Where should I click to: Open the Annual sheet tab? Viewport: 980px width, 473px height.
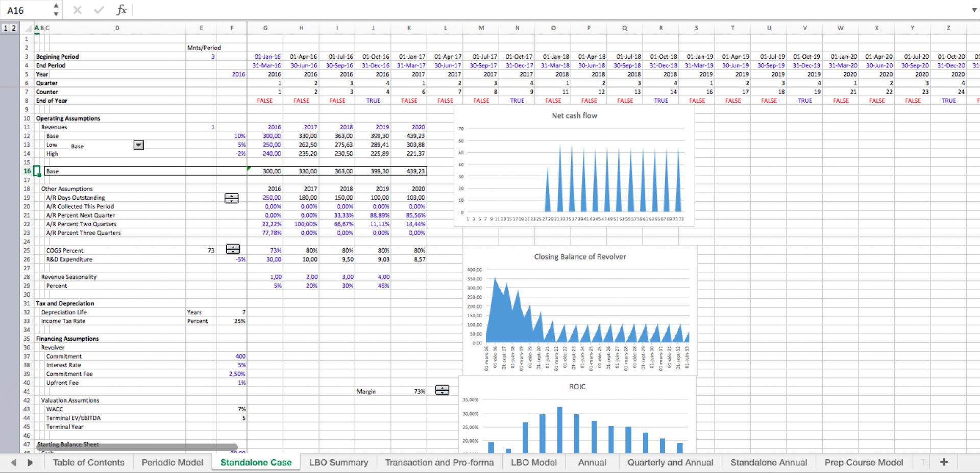point(592,462)
